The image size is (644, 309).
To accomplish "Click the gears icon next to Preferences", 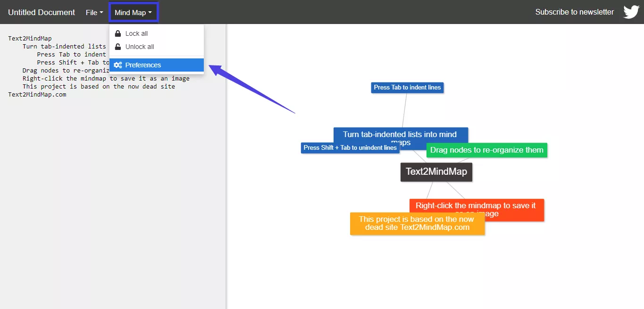I will (118, 65).
